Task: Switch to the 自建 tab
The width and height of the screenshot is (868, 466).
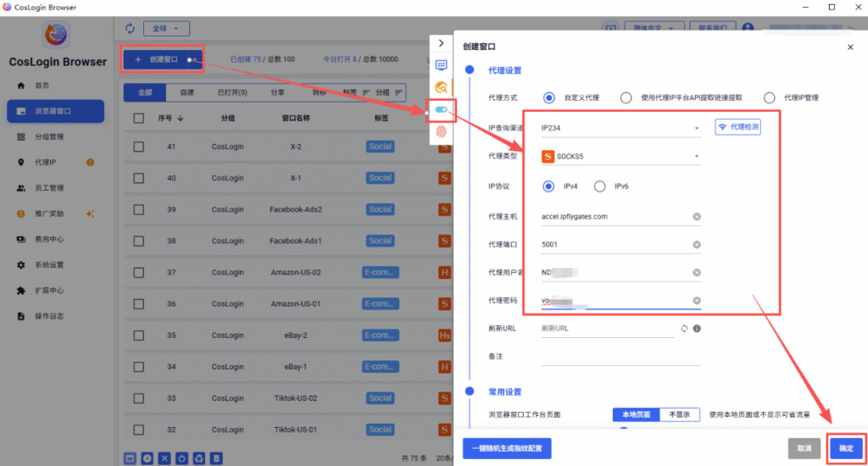Action: point(187,92)
